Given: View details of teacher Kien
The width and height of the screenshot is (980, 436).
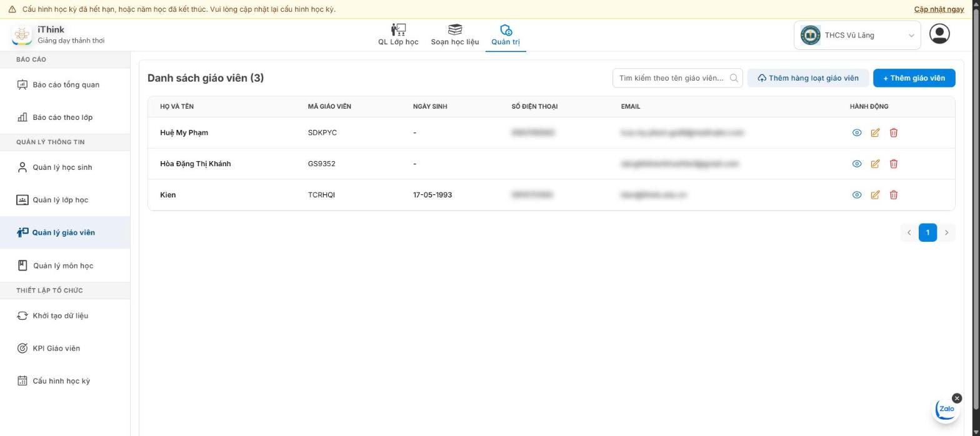Looking at the screenshot, I should point(857,195).
